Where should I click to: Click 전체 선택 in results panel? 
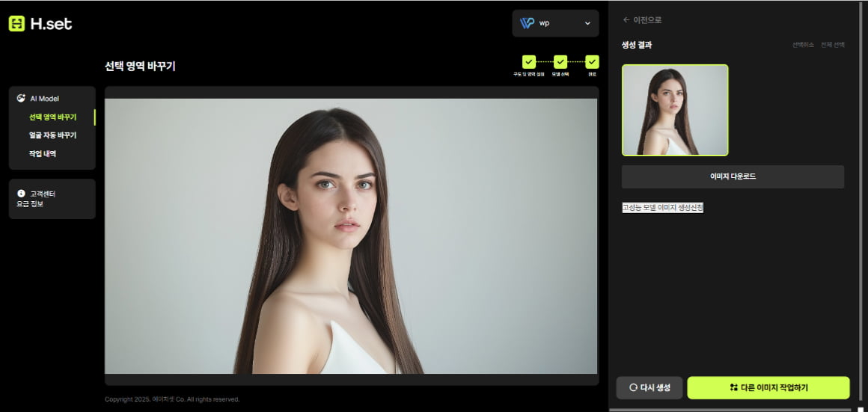(x=832, y=45)
